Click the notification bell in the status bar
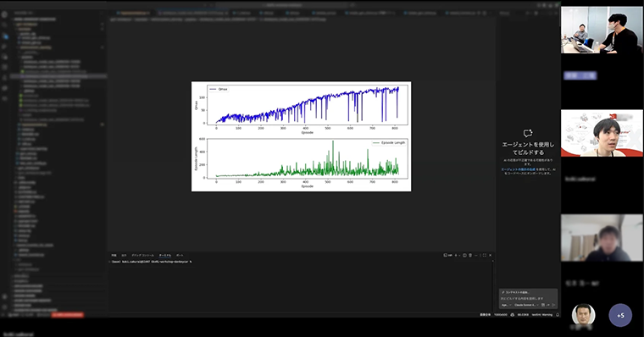 pyautogui.click(x=558, y=315)
